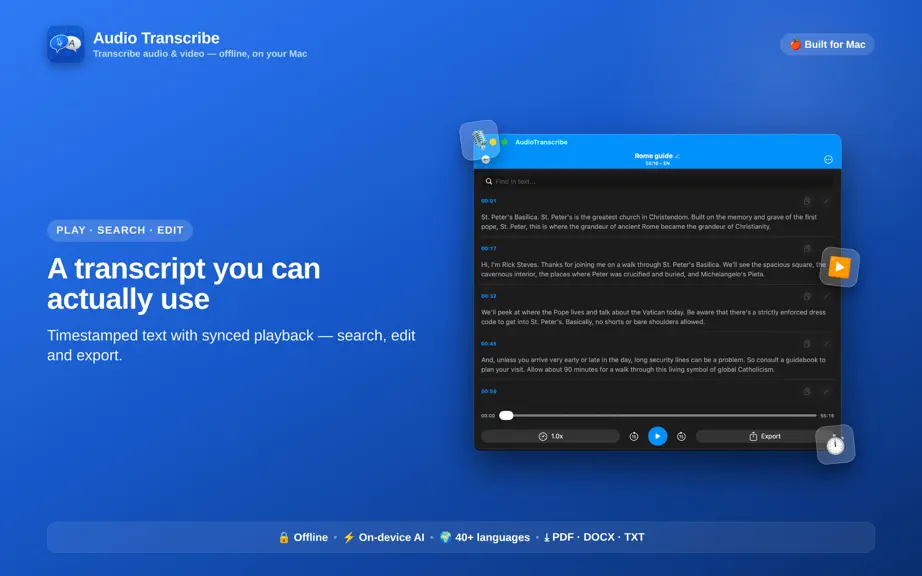This screenshot has height=576, width=922.
Task: Click the On-device AI footer label
Action: click(383, 537)
